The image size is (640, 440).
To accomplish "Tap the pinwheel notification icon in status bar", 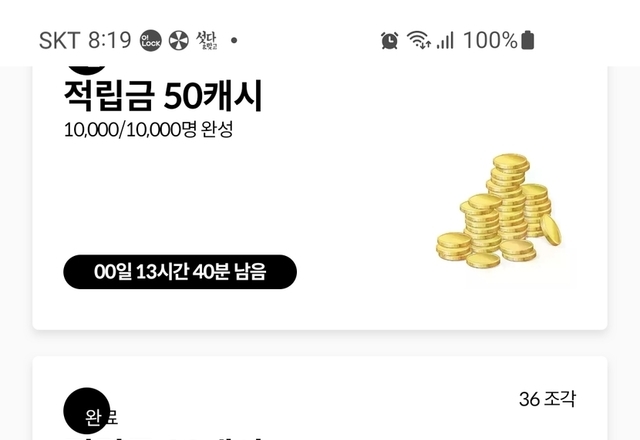I will [x=179, y=41].
